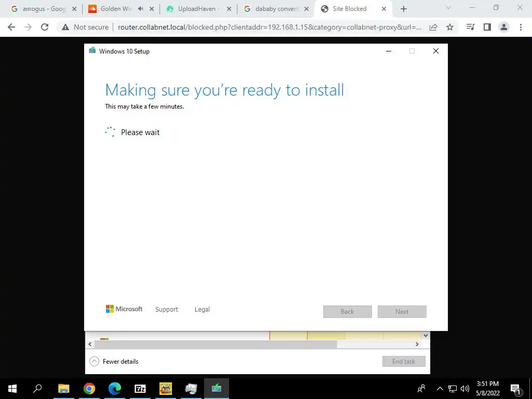532x399 pixels.
Task: Mute audio on the Golden Wind tab
Action: (140, 9)
